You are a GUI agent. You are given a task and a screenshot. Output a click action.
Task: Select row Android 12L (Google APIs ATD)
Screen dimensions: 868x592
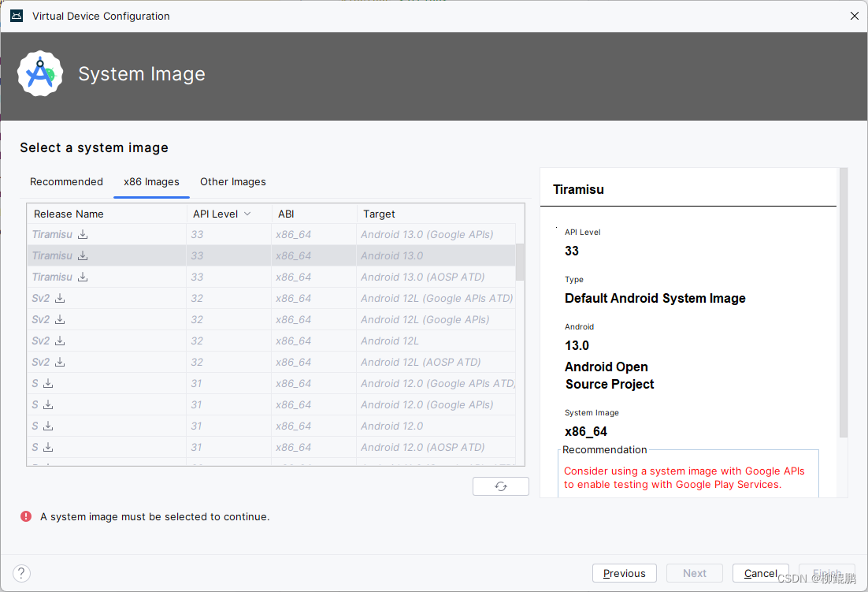pyautogui.click(x=271, y=298)
